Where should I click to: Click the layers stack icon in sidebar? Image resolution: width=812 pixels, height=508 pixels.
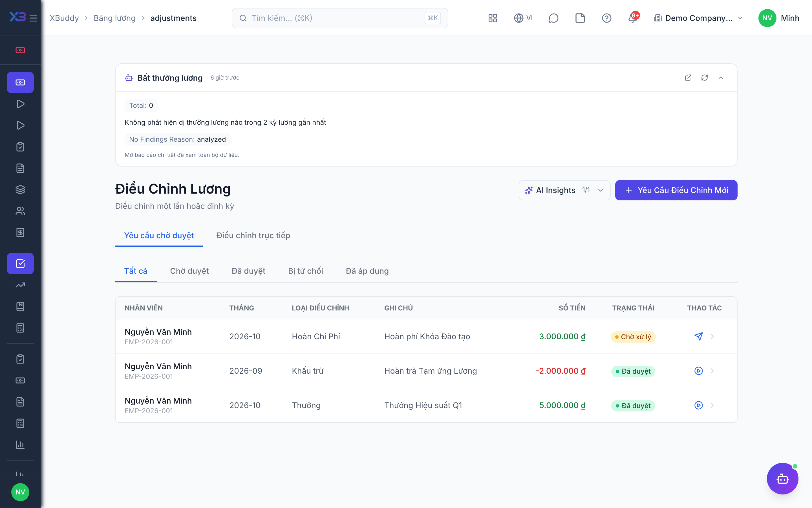20,189
